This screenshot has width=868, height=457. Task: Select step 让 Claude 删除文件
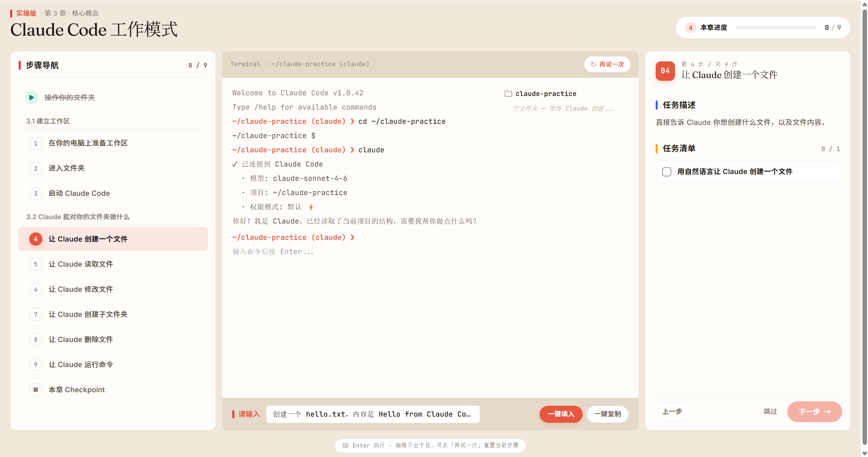pos(113,339)
